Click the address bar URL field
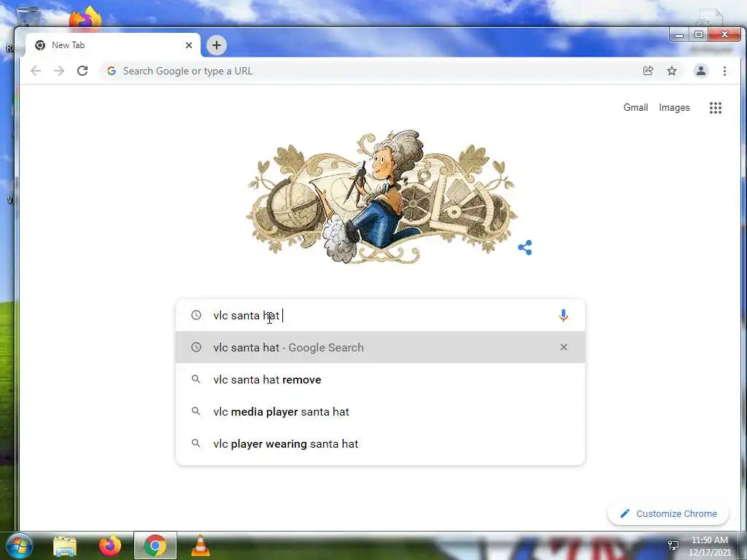This screenshot has height=560, width=747. (x=371, y=71)
